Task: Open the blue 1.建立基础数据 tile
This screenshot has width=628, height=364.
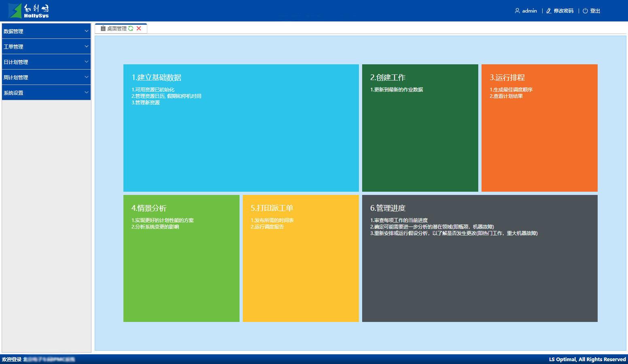Action: pyautogui.click(x=241, y=128)
